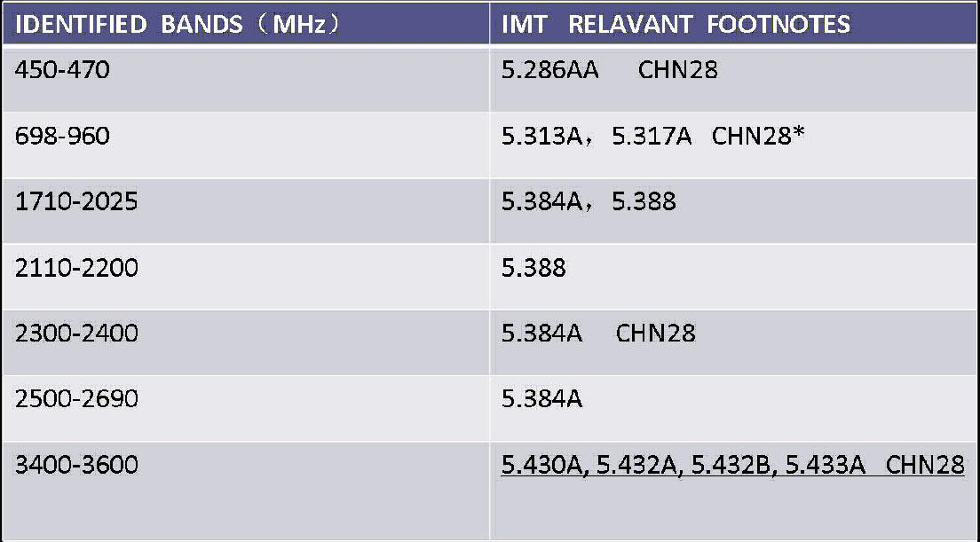Click the CHN28* footnote text
980x542 pixels.
[x=757, y=136]
